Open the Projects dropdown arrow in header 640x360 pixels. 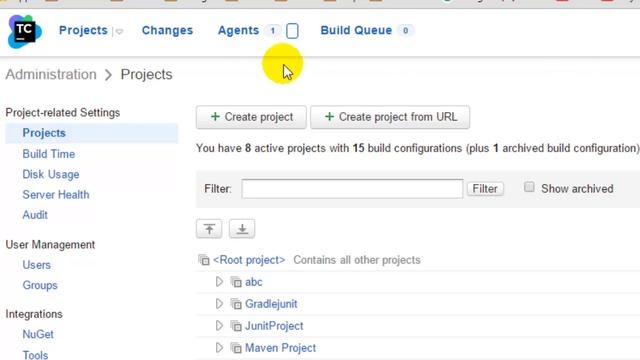[119, 31]
